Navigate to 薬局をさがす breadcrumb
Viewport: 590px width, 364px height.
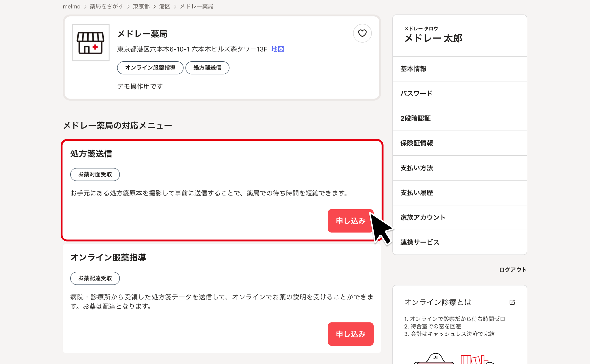tap(106, 6)
